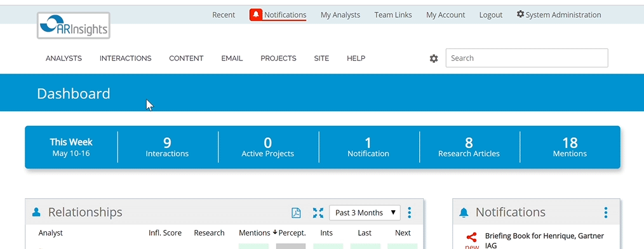Open the INTERACTIONS menu
Viewport: 644px width, 249px height.
pos(125,58)
